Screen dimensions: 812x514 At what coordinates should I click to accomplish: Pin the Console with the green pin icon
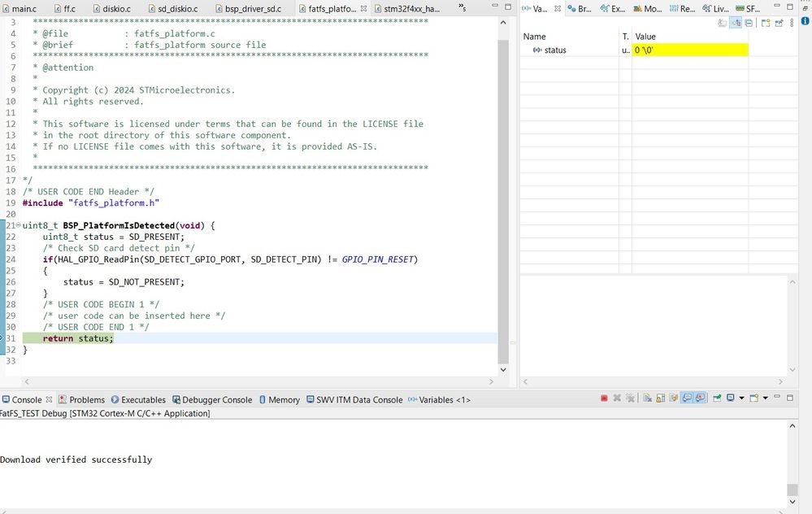click(717, 398)
